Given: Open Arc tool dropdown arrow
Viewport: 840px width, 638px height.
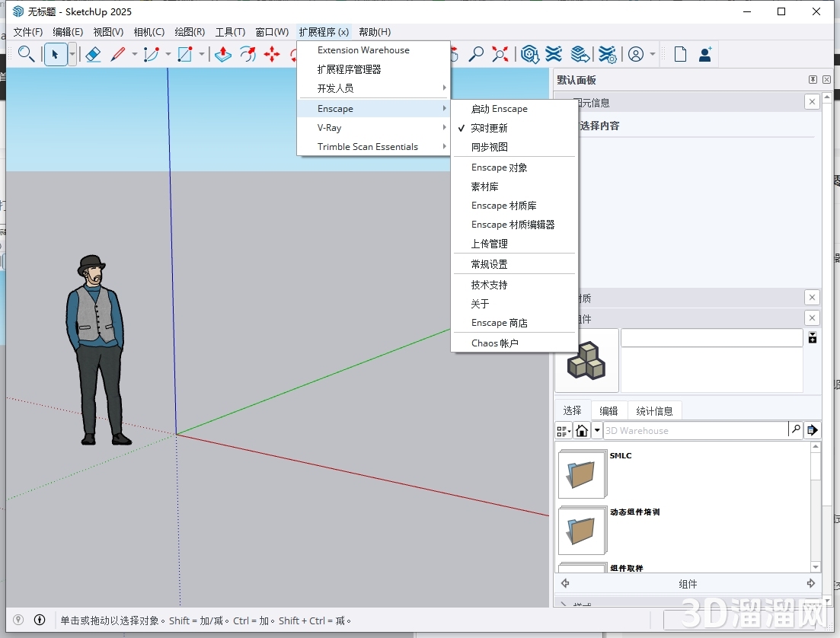Looking at the screenshot, I should pos(168,54).
